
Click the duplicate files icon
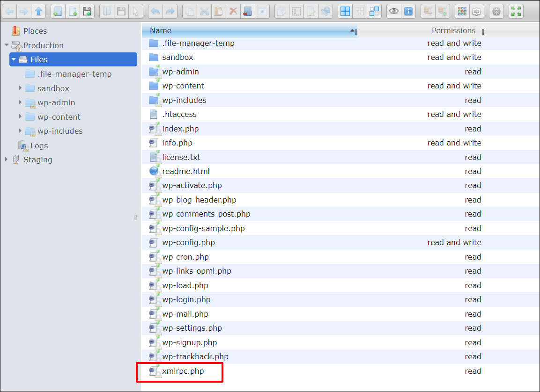click(282, 12)
